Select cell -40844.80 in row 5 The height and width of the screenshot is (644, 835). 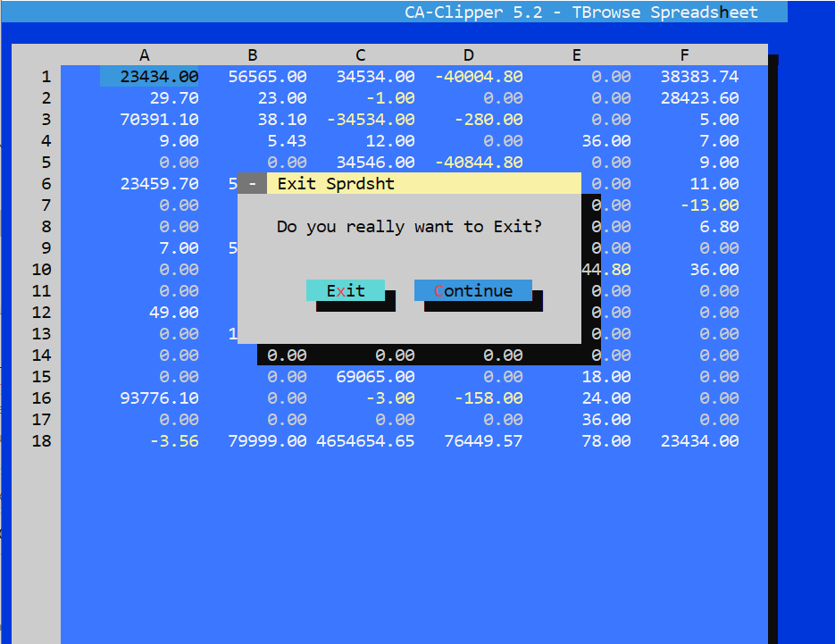click(x=479, y=162)
